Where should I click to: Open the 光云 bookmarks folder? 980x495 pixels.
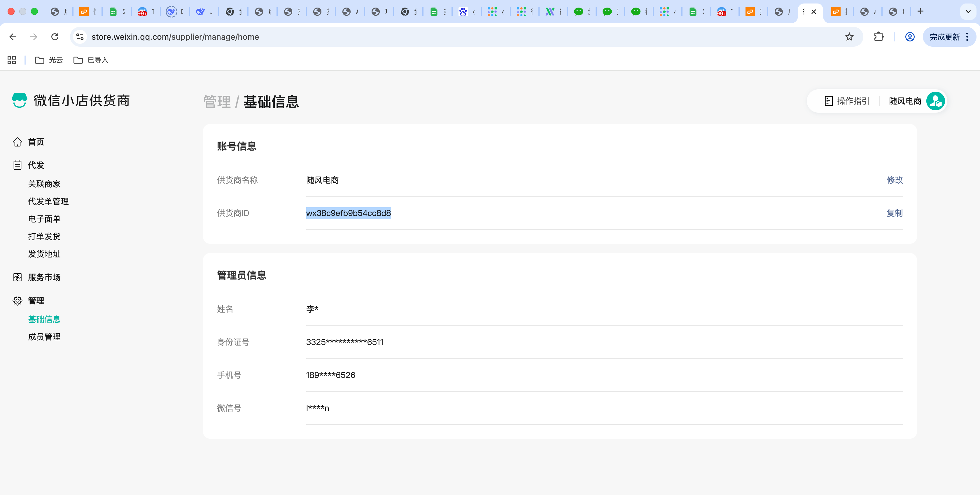point(49,60)
